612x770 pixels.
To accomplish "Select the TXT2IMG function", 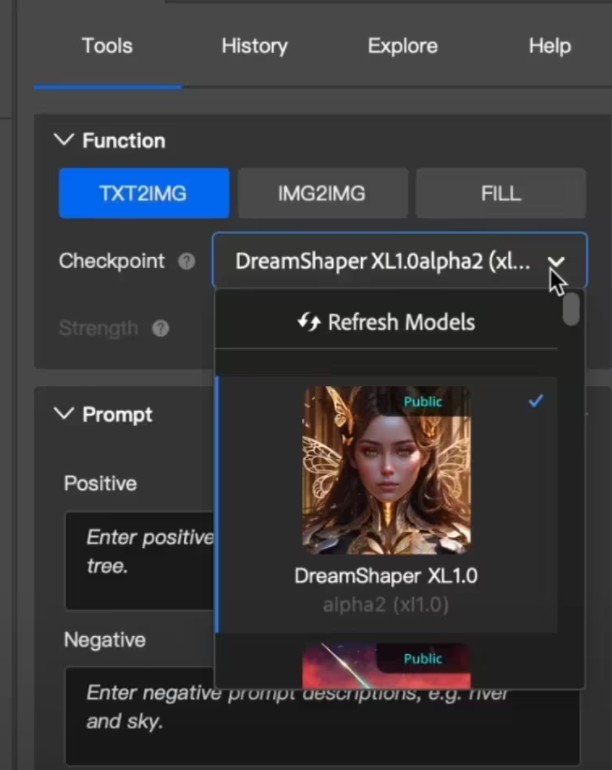I will [144, 193].
